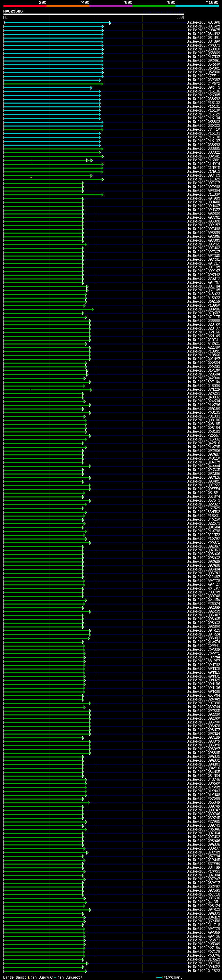Screen dimensions: 222x980
Task: Open hit UniRef100_P26985
Action: pos(203,95)
